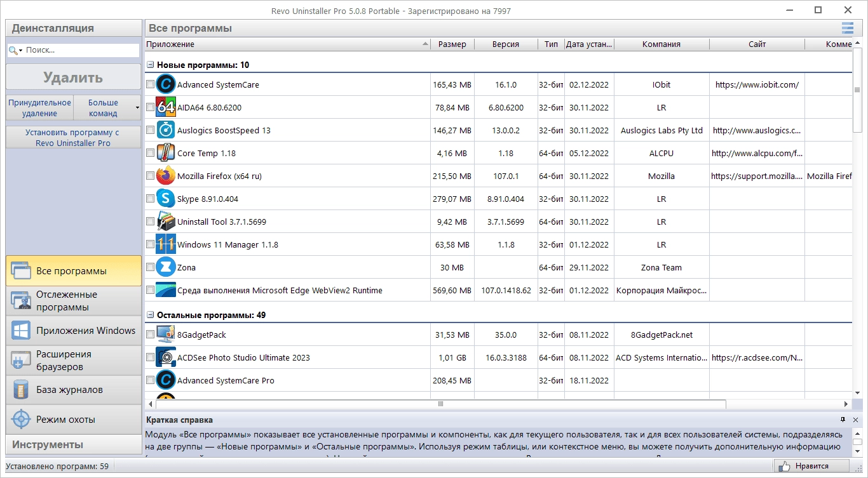
Task: Click the ACDSee Photo Studio Ultimate icon
Action: (166, 357)
